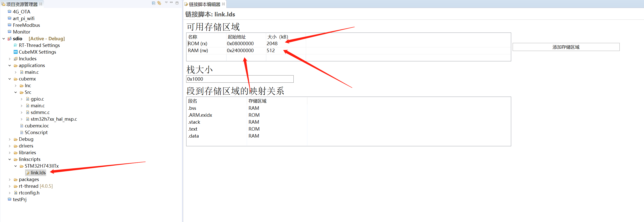Collapse the STM32H743IITx folder
Image resolution: width=644 pixels, height=222 pixels.
click(15, 166)
